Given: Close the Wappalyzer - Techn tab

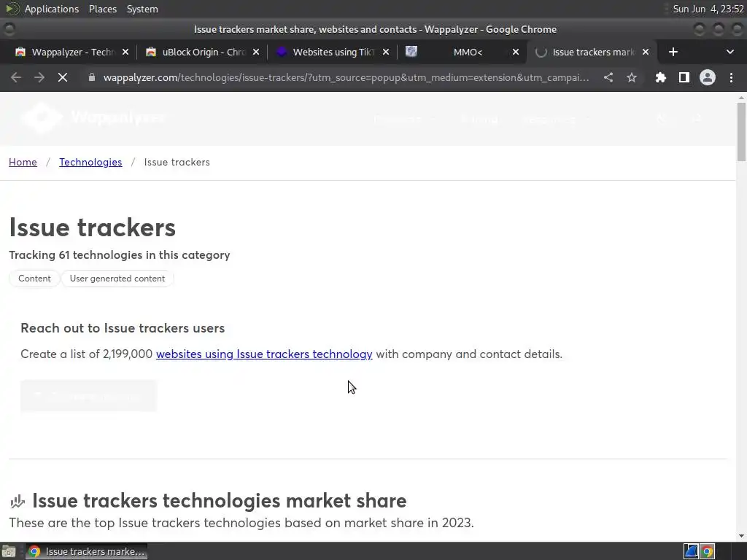Looking at the screenshot, I should point(125,52).
